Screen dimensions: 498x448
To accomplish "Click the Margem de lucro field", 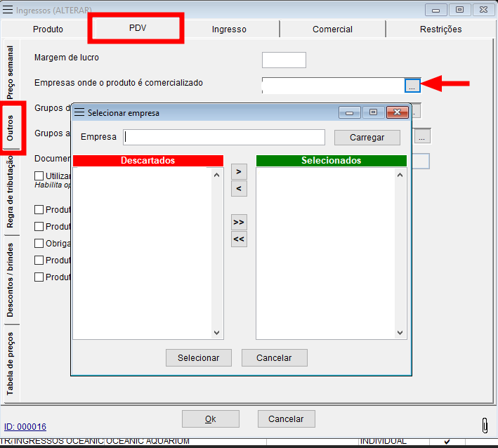I will (x=284, y=60).
